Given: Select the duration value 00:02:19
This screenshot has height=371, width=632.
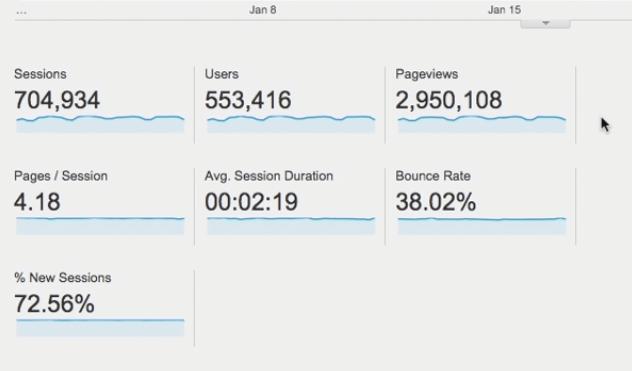Looking at the screenshot, I should pos(252,202).
